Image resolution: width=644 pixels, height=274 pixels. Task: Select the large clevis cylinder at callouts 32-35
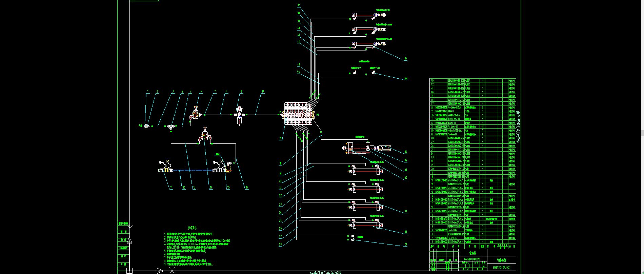367,149
